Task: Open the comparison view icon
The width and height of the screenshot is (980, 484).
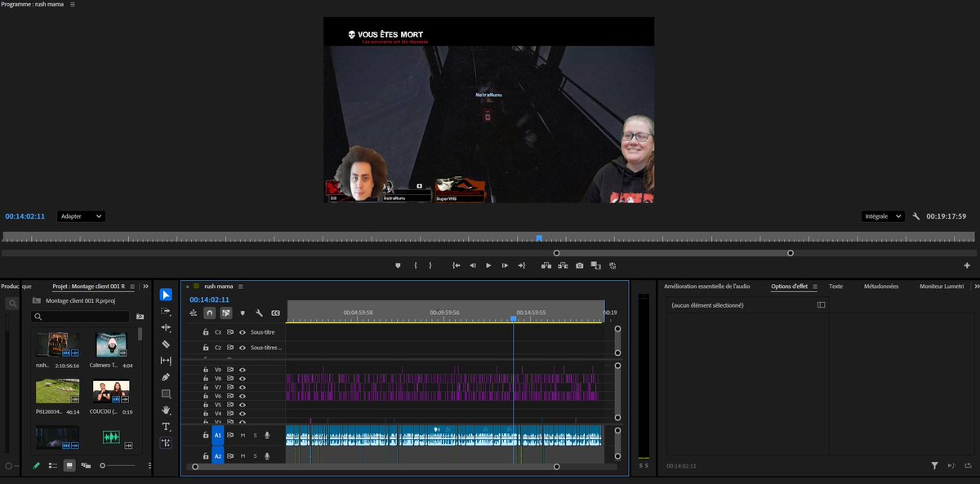Action: click(x=595, y=265)
